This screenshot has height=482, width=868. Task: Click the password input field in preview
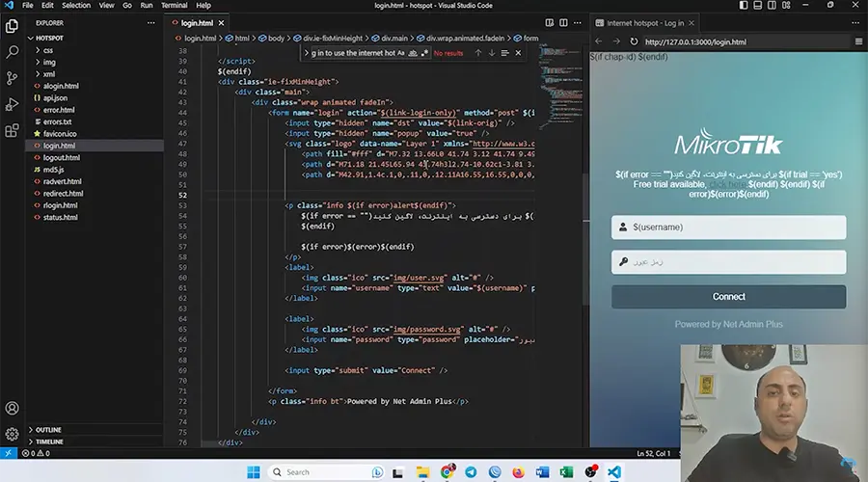(728, 262)
